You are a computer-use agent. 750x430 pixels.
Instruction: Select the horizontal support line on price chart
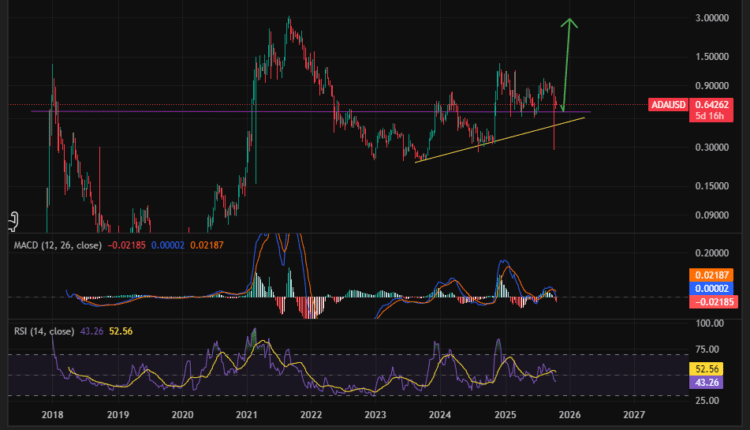[300, 112]
